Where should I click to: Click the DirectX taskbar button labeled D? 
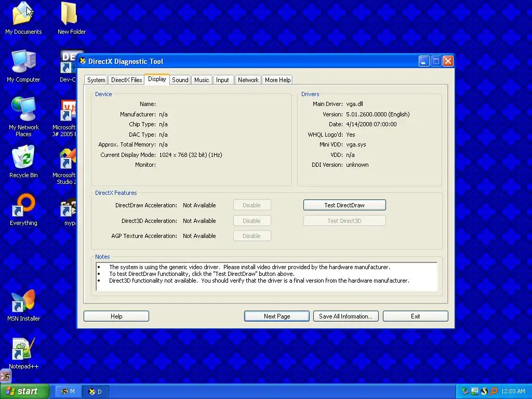pos(96,391)
